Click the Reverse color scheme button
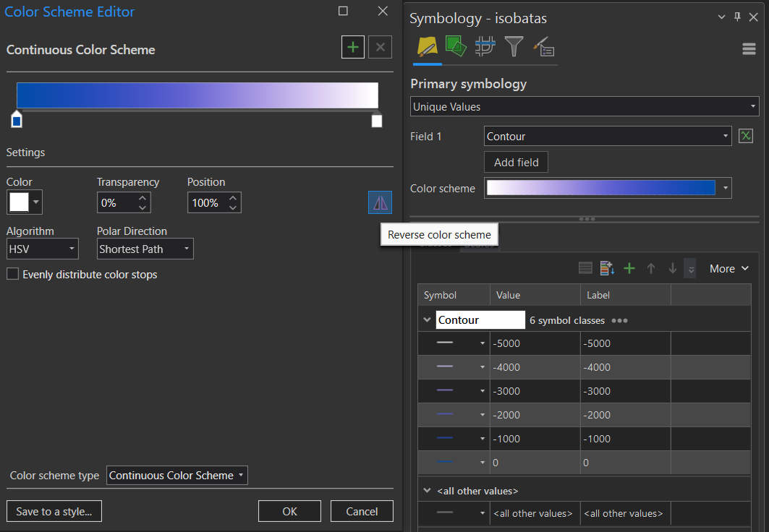This screenshot has width=769, height=532. pyautogui.click(x=380, y=203)
